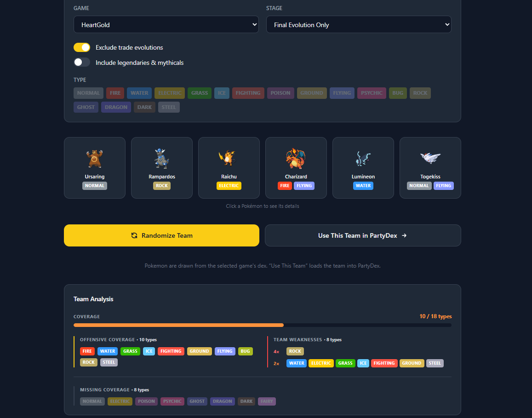Click Rampardos's ROCK type badge
The height and width of the screenshot is (418, 532).
point(162,186)
